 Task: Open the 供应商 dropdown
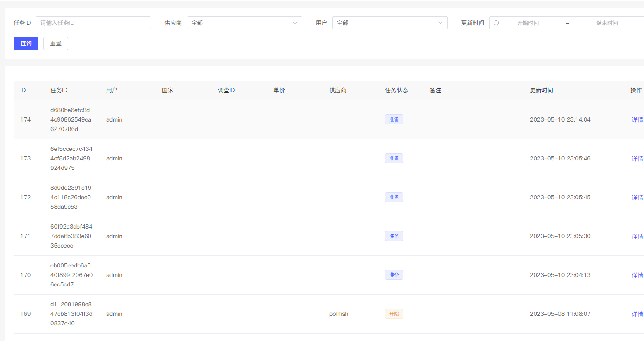244,23
